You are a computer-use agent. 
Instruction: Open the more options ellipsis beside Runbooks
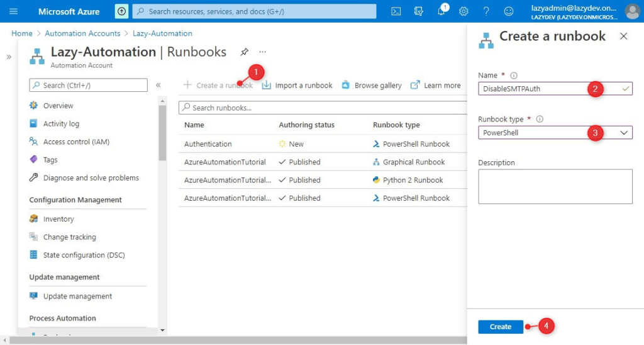[x=262, y=52]
